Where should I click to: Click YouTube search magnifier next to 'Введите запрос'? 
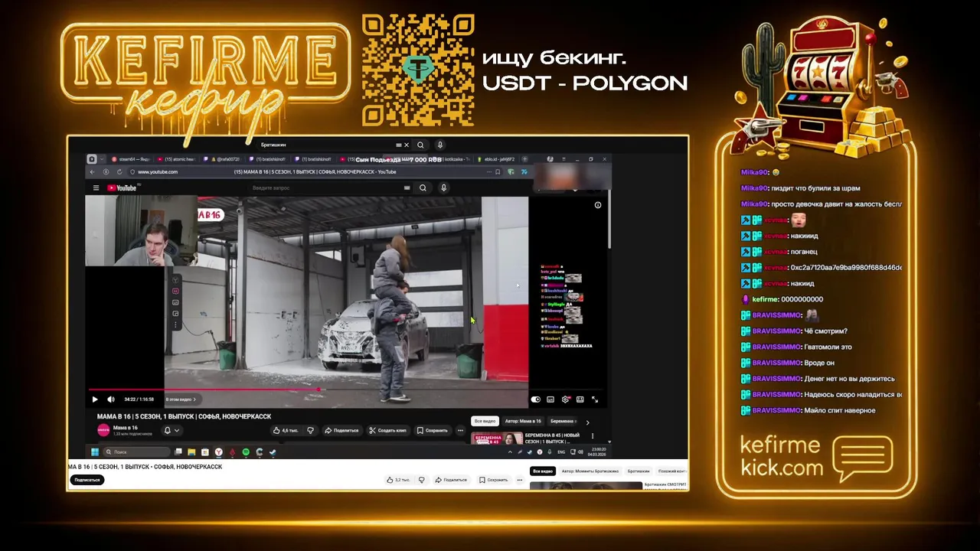point(423,187)
